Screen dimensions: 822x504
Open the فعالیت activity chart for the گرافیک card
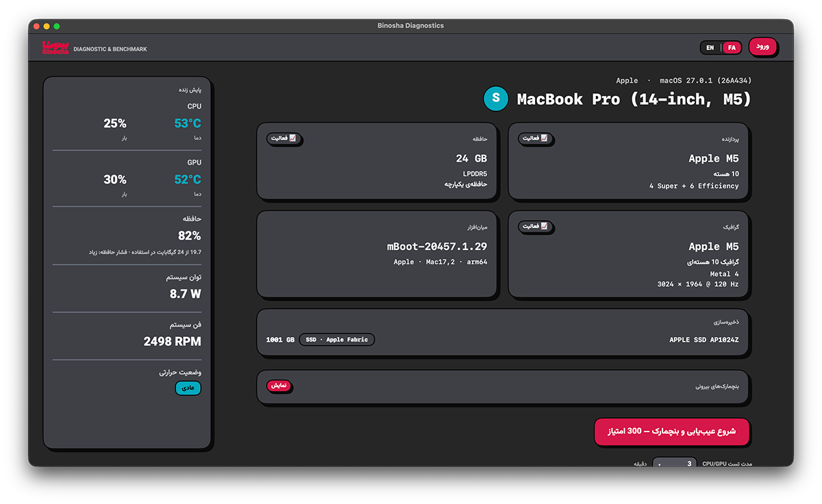click(536, 226)
